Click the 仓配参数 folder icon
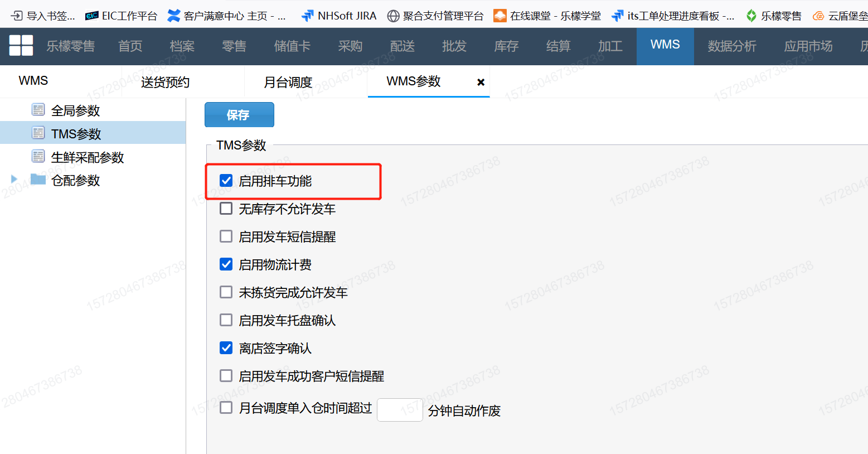This screenshot has width=868, height=454. (38, 179)
